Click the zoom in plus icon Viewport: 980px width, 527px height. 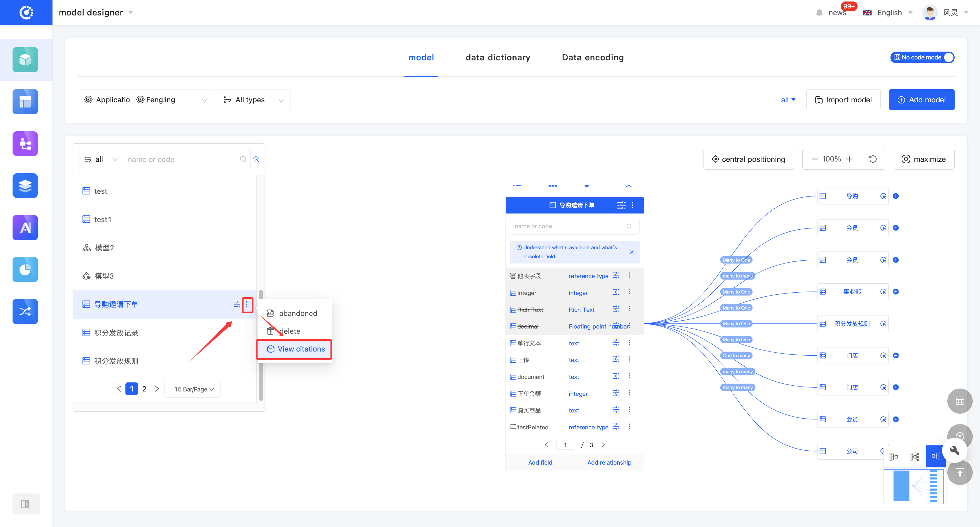[x=850, y=159]
